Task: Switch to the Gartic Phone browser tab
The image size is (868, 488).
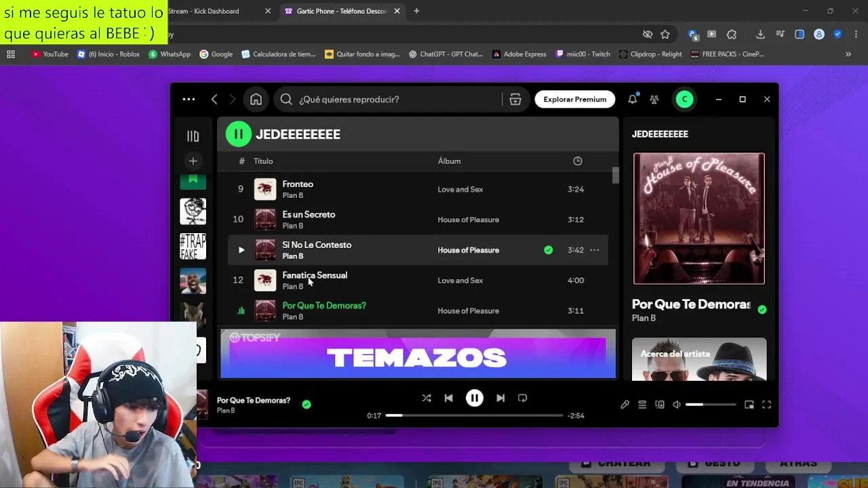Action: [341, 11]
